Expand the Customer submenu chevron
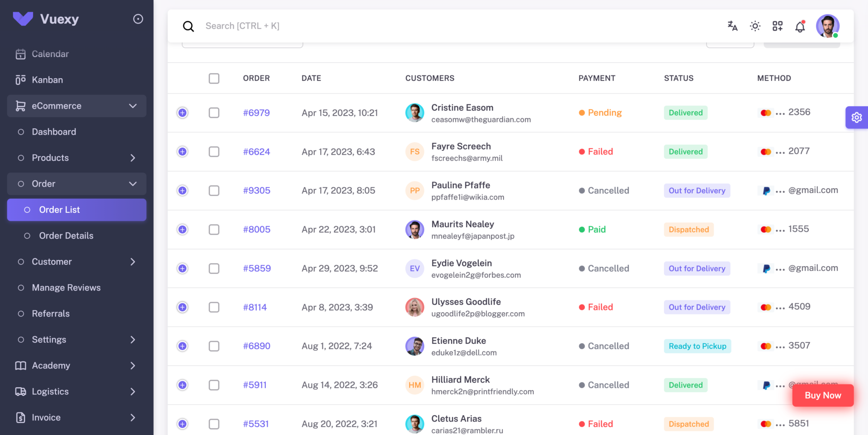 pyautogui.click(x=133, y=262)
